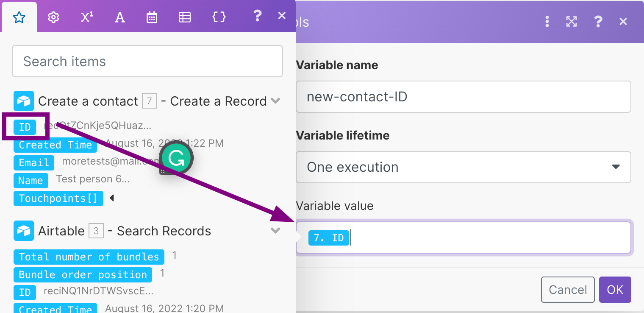Click the Variable name field
This screenshot has width=644, height=313.
pyautogui.click(x=463, y=97)
